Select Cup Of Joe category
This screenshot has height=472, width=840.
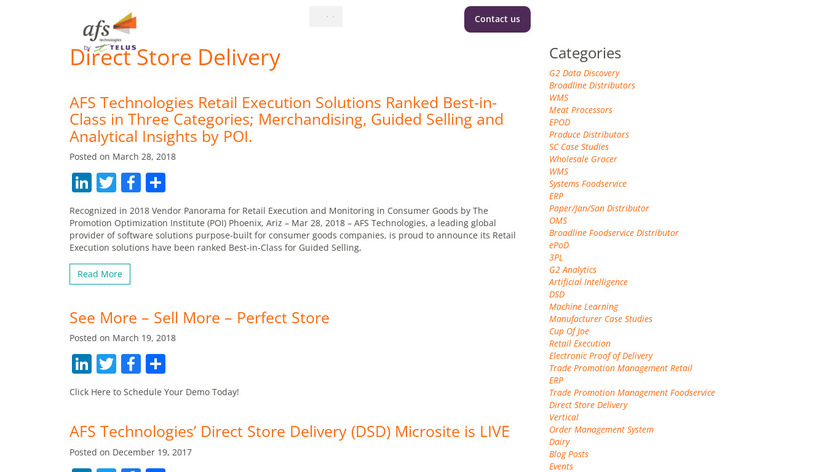click(x=569, y=332)
